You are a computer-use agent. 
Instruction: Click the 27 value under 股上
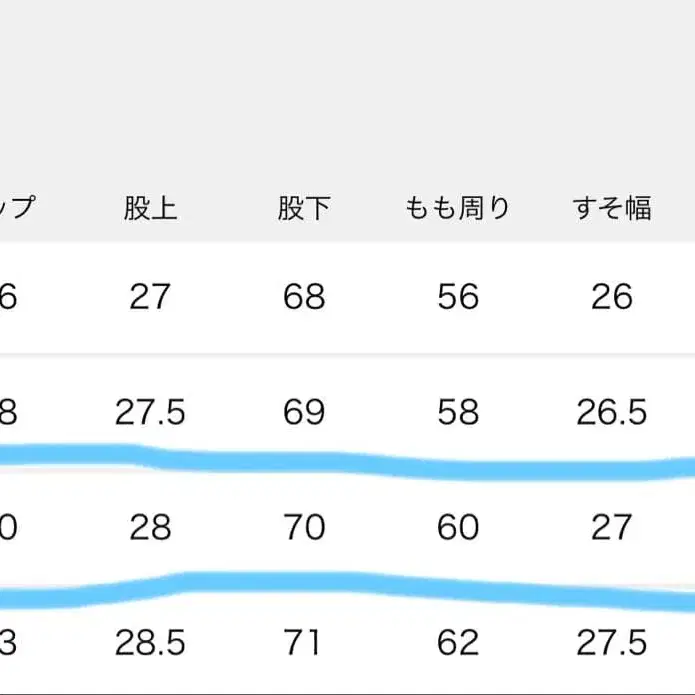click(x=150, y=297)
